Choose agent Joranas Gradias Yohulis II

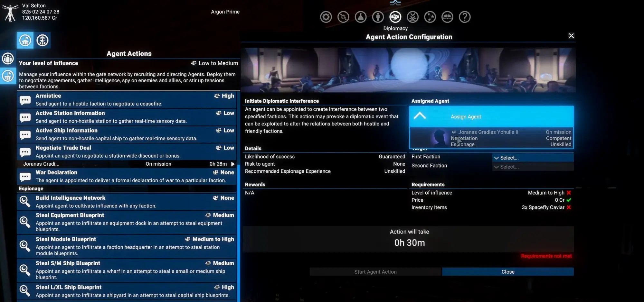[491, 138]
